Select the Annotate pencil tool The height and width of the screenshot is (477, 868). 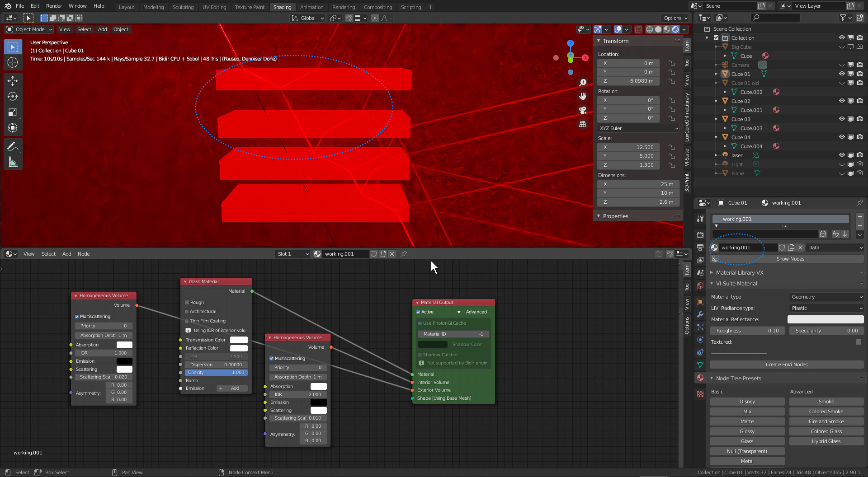coord(13,146)
